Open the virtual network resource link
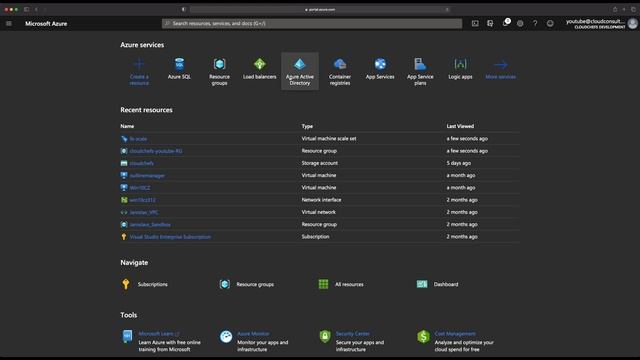Image resolution: width=640 pixels, height=360 pixels. 144,212
